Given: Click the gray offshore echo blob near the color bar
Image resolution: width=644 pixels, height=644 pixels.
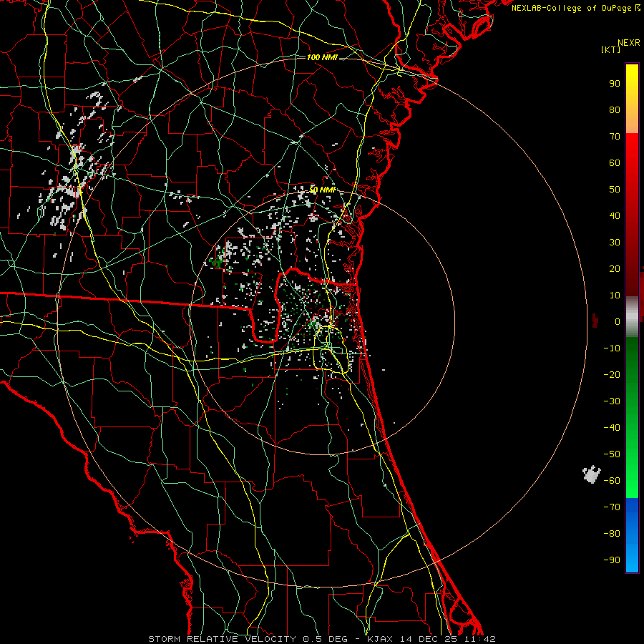Looking at the screenshot, I should [592, 474].
